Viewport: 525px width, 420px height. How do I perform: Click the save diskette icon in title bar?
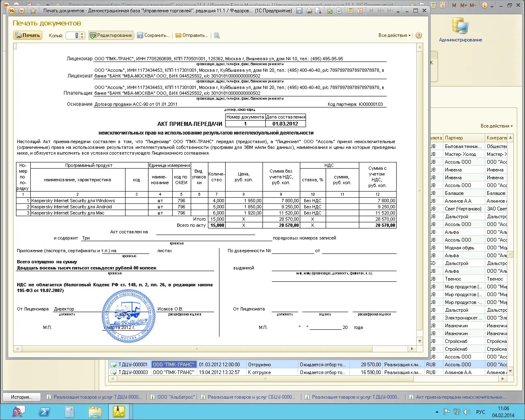[x=299, y=11]
